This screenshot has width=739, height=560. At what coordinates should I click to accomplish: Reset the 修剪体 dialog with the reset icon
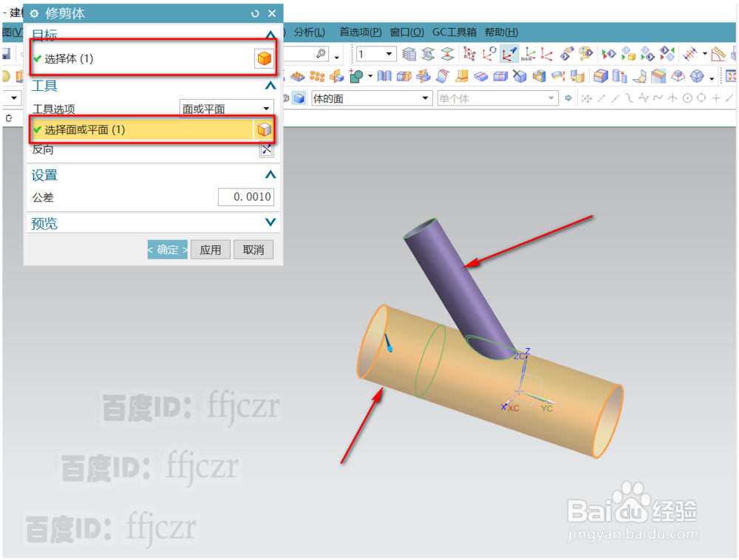[255, 13]
